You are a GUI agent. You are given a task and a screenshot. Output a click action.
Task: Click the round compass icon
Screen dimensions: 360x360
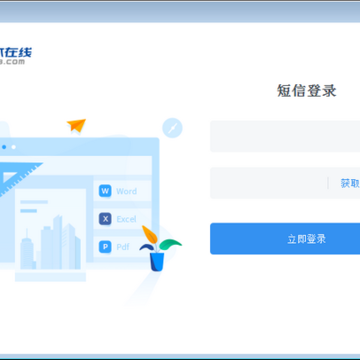pos(172,128)
